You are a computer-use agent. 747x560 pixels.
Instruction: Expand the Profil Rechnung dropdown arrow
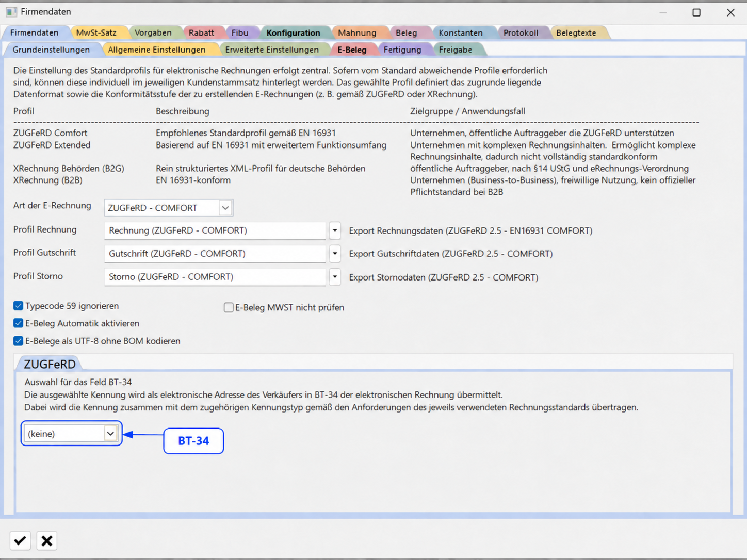point(335,230)
